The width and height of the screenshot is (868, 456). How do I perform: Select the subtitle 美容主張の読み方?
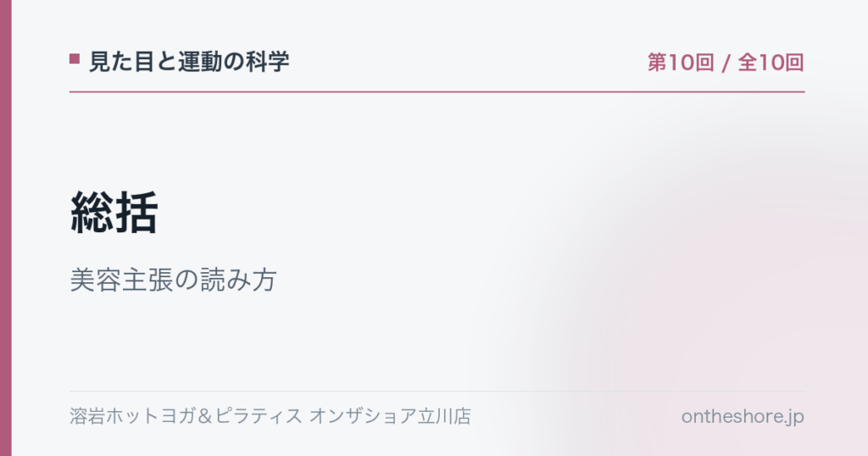(x=173, y=280)
